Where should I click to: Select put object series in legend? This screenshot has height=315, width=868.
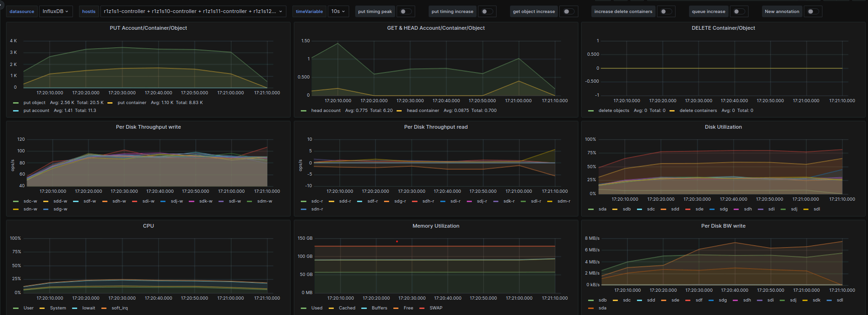[x=34, y=103]
